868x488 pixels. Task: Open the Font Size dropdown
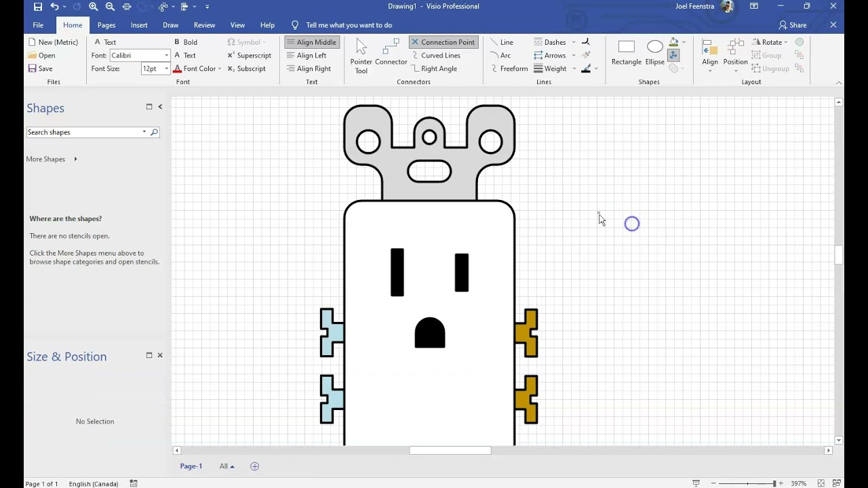click(166, 68)
